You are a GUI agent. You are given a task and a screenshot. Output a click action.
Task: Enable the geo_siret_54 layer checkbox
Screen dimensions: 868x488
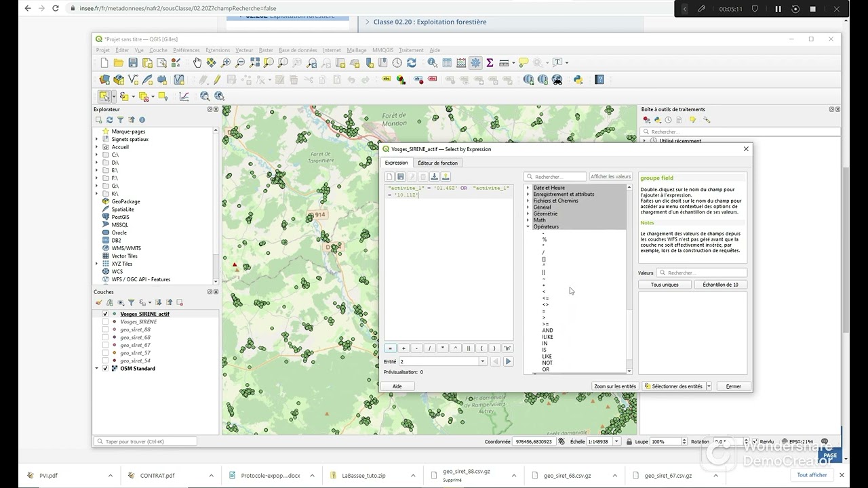click(x=105, y=361)
